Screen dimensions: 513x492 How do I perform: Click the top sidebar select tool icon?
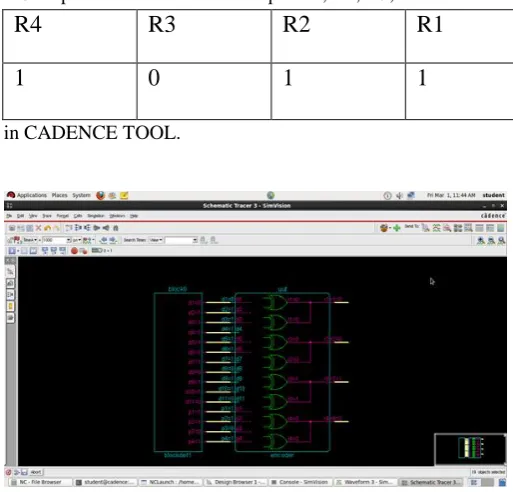[10, 272]
